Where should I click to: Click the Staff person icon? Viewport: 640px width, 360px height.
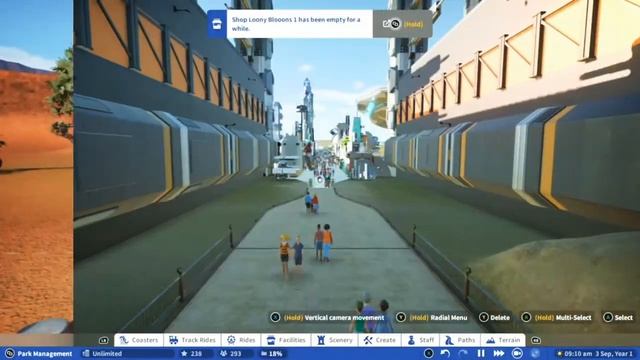[411, 340]
